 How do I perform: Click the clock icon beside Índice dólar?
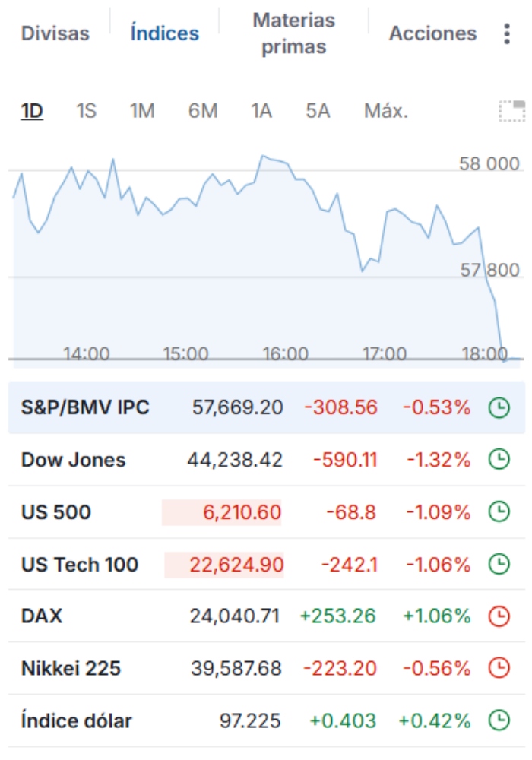coord(499,720)
